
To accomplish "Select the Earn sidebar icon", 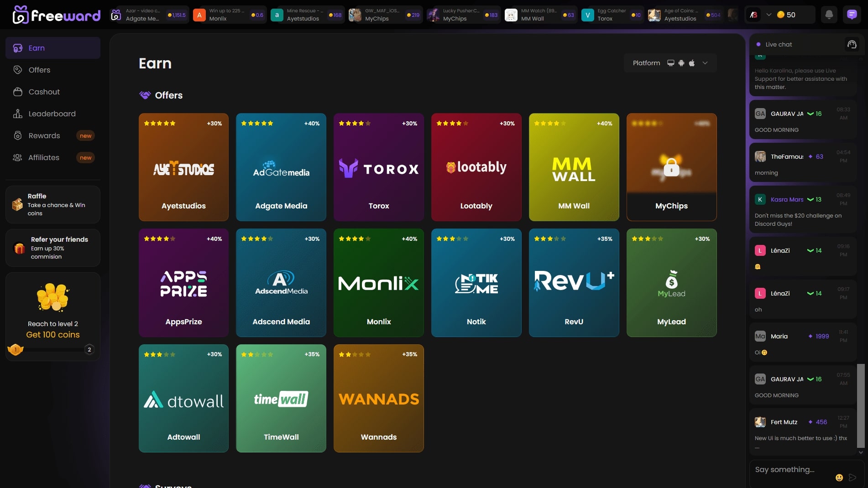I will pos(17,48).
